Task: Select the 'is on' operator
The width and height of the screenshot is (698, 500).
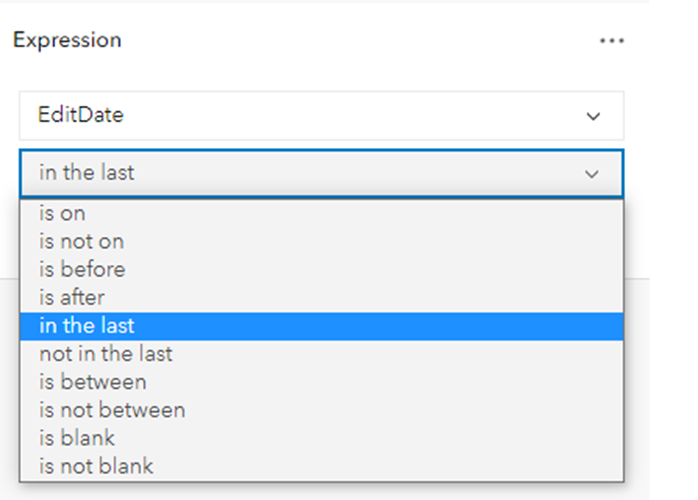Action: coord(63,213)
